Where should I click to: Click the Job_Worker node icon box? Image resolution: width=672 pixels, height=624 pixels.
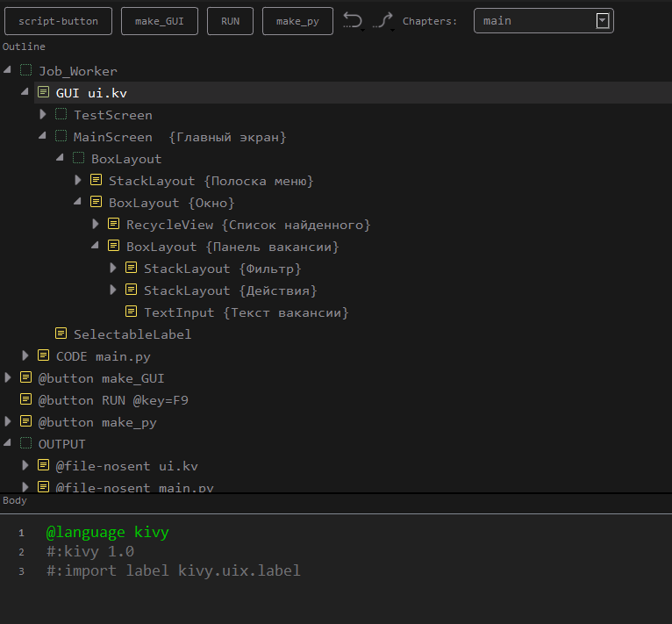(x=25, y=70)
